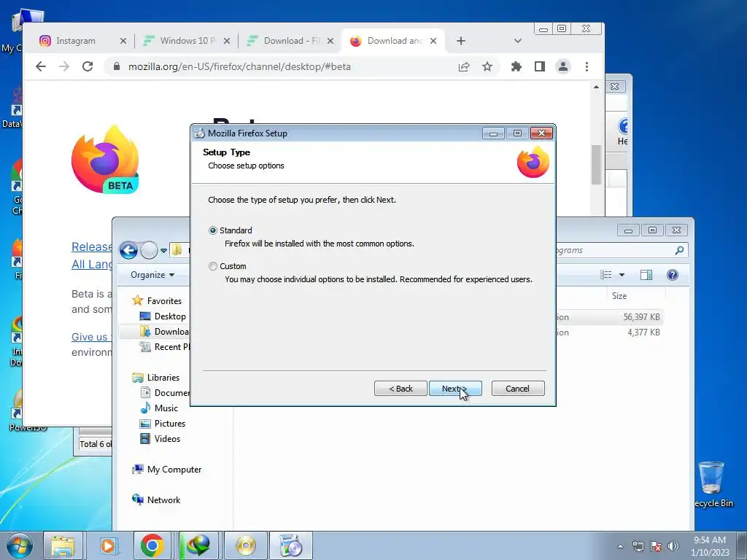Click Chrome icon in the taskbar

point(152,545)
